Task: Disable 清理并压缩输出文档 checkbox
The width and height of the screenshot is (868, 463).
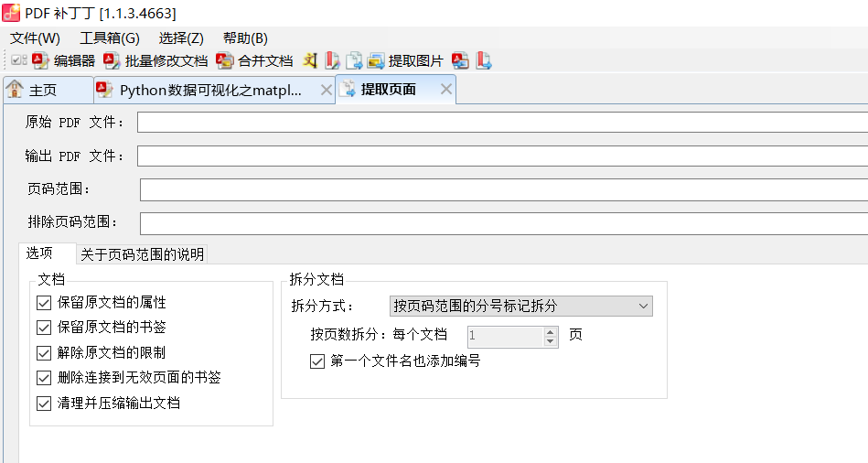Action: point(44,404)
